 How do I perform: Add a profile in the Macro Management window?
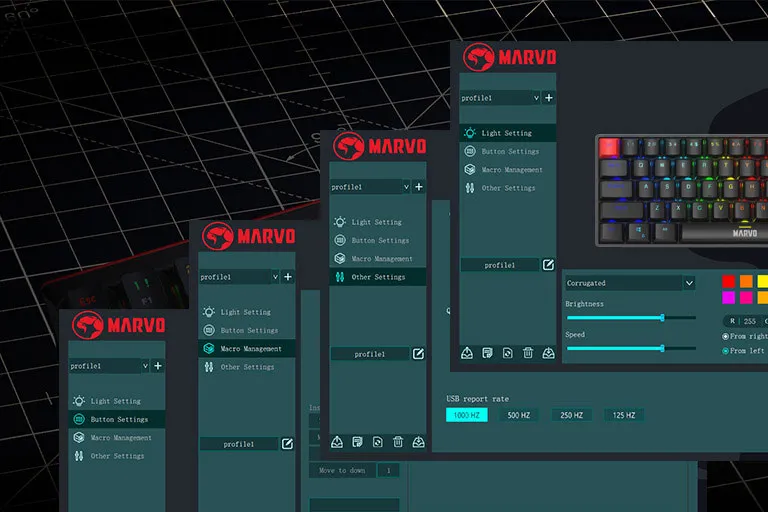pyautogui.click(x=288, y=277)
